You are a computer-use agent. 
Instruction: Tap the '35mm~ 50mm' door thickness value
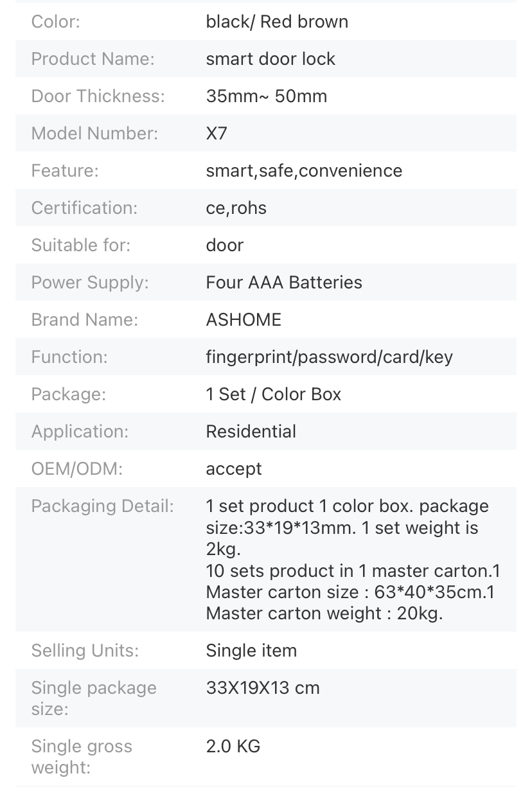[x=266, y=96]
